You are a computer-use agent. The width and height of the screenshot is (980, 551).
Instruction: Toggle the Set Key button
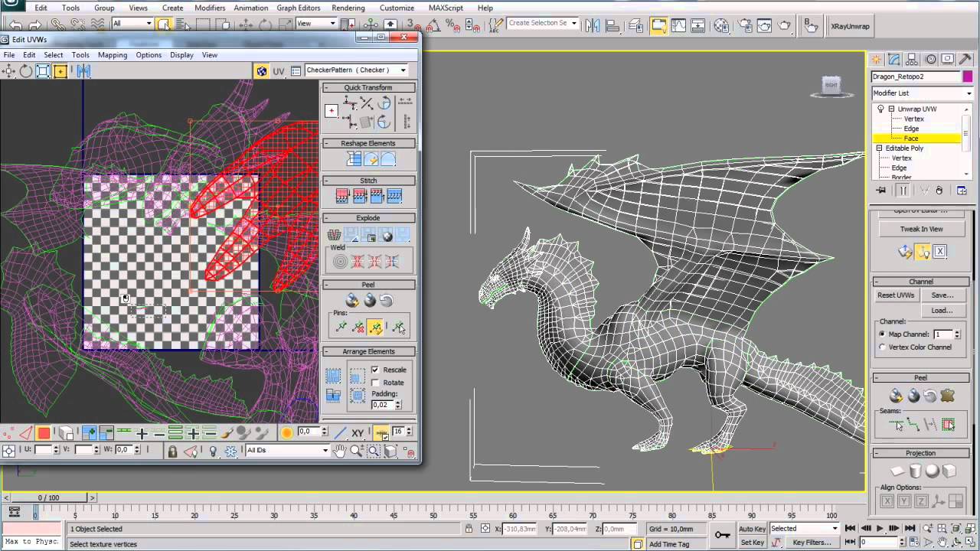pyautogui.click(x=752, y=543)
